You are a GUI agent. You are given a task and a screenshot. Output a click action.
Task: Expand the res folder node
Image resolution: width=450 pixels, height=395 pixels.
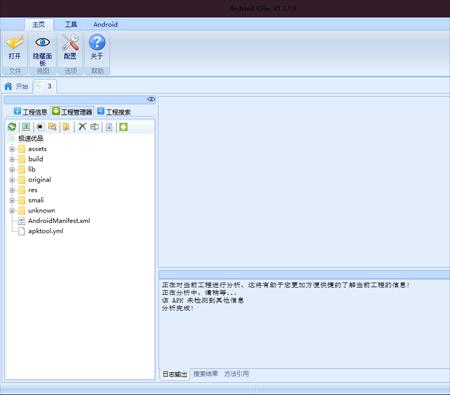click(x=12, y=190)
